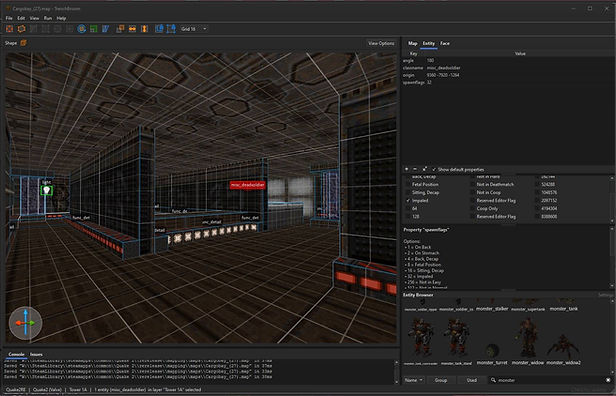This screenshot has height=396, width=616.
Task: Click the duplicate objects icon
Action: (x=120, y=29)
